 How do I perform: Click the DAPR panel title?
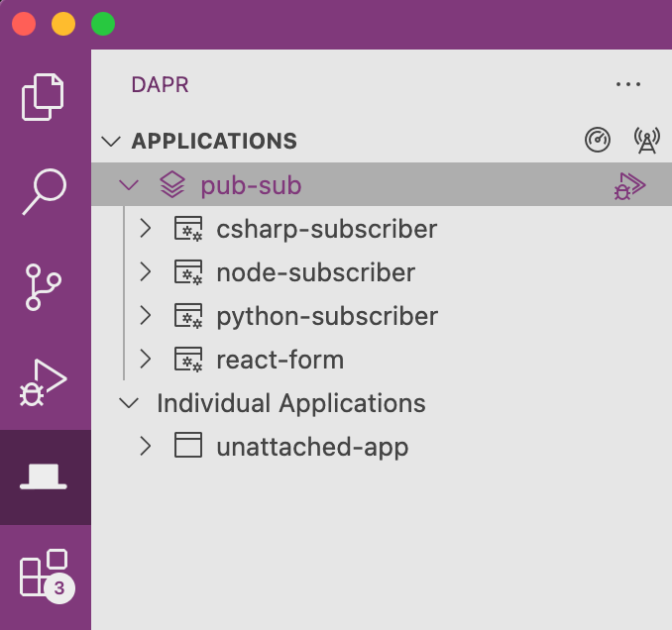pos(160,85)
